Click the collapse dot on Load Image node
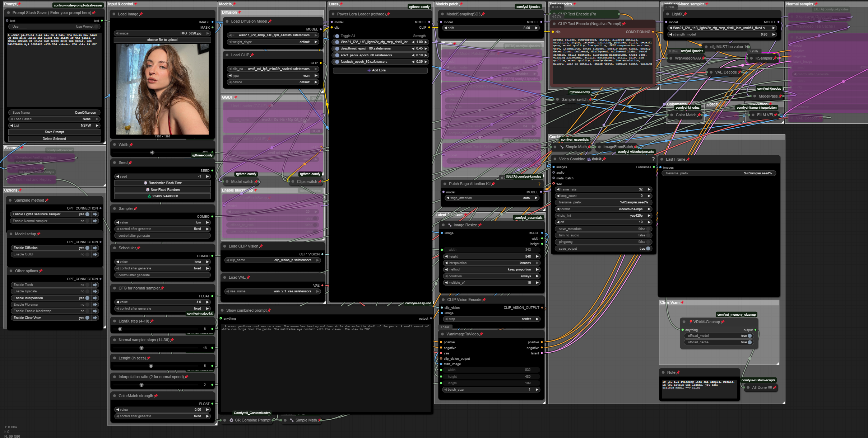Viewport: 868px width, 438px height. pyautogui.click(x=114, y=14)
